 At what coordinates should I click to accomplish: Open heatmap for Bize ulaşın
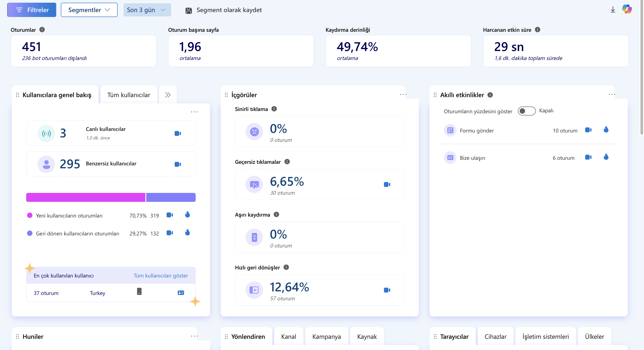[606, 157]
